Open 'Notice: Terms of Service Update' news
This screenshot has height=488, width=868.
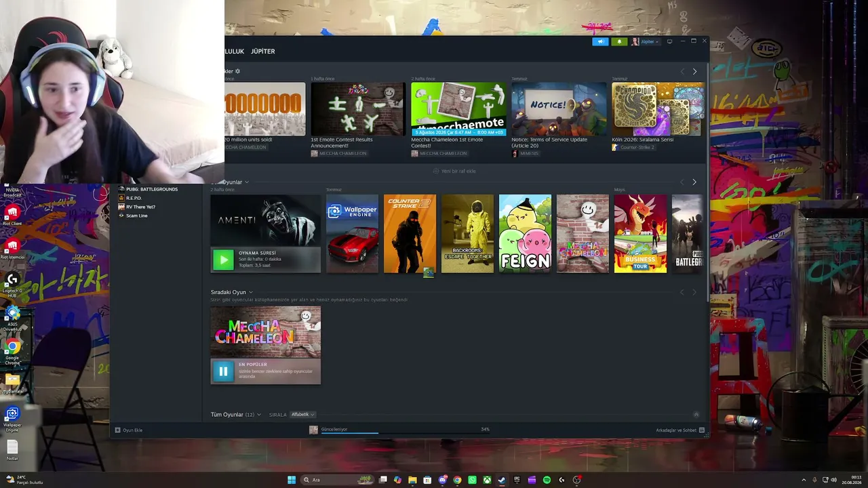559,120
